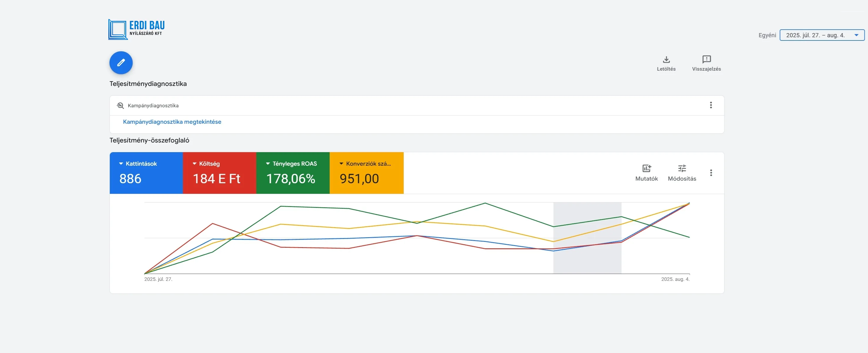Expand the Költség metric dropdown
Viewport: 868px width, 353px height.
click(194, 164)
